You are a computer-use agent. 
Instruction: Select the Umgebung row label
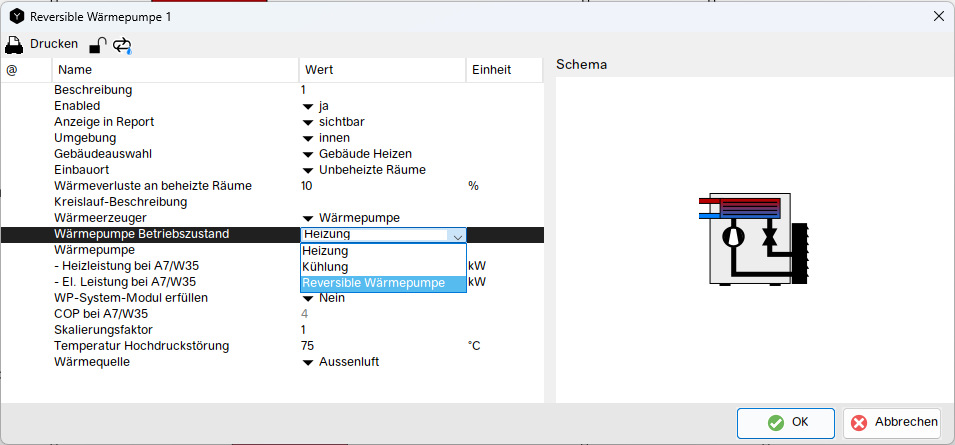click(84, 138)
